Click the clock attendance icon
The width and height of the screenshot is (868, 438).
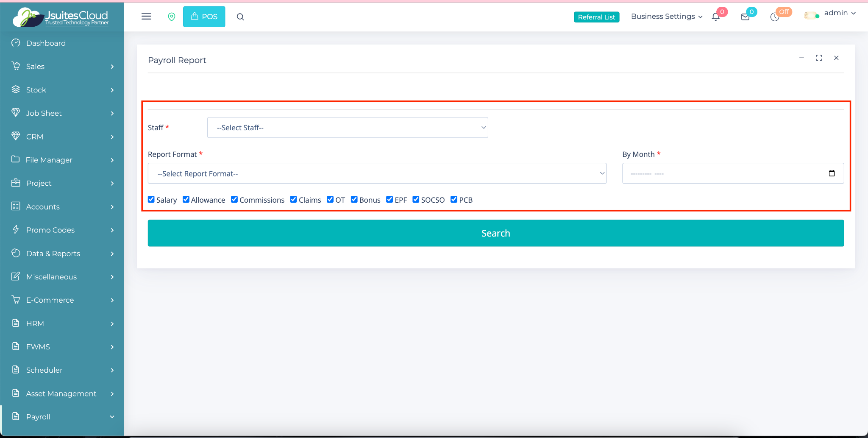pos(775,17)
